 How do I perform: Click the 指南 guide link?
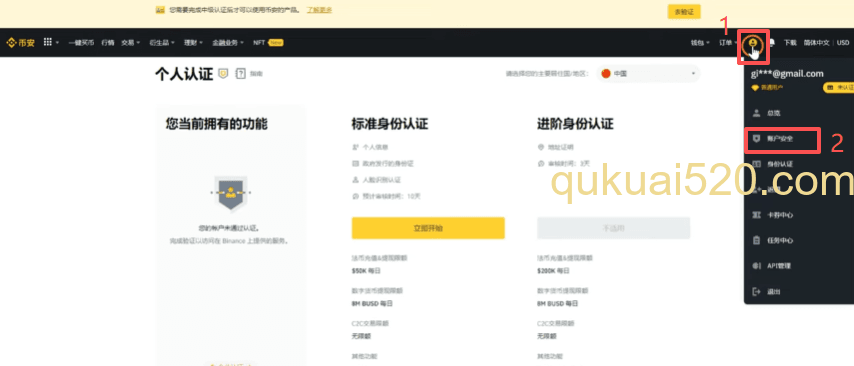(256, 74)
